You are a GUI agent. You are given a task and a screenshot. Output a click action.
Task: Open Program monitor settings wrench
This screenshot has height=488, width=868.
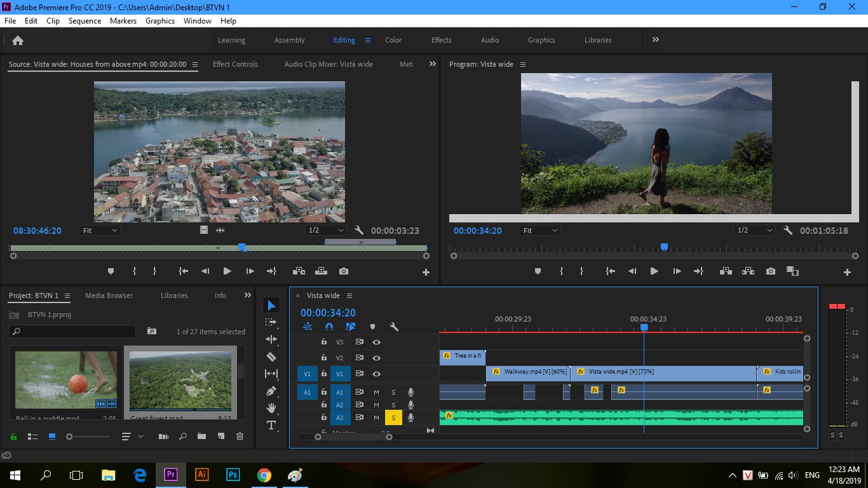(x=788, y=231)
